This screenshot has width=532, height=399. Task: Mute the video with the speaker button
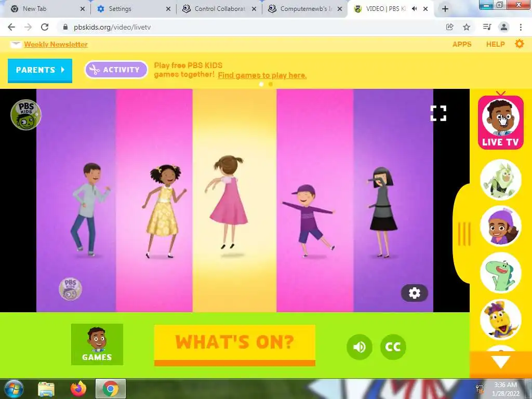(x=360, y=347)
